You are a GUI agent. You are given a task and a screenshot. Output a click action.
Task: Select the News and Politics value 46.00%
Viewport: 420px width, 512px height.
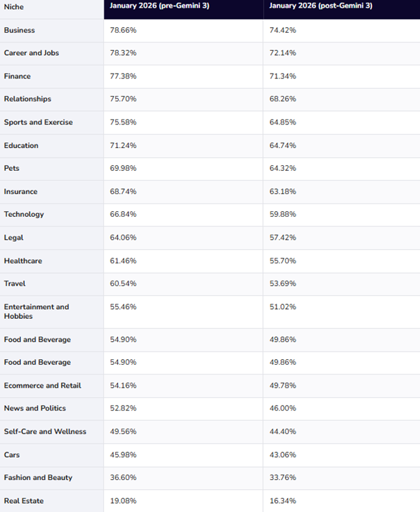[x=283, y=408]
